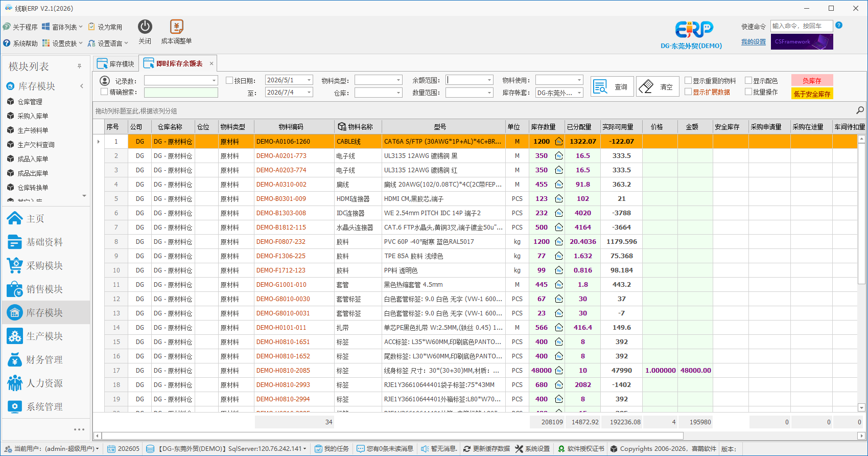This screenshot has width=868, height=456.
Task: Expand the 物料类型 dropdown
Action: 398,80
